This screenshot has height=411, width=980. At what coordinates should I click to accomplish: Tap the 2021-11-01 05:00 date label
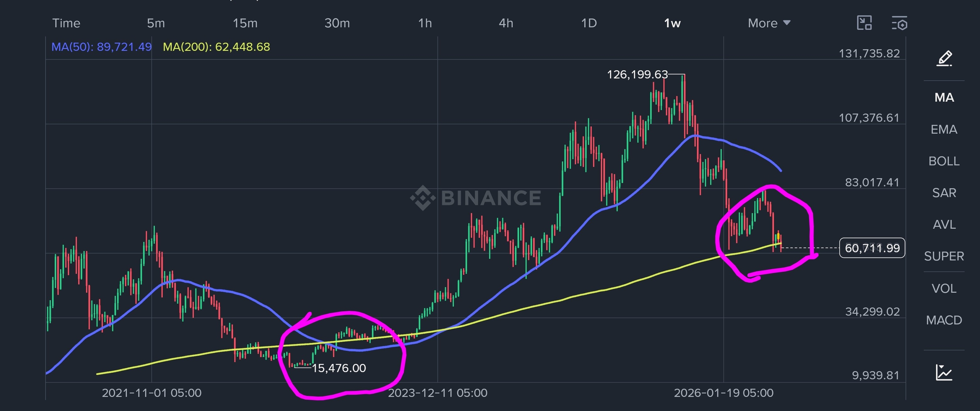click(151, 393)
